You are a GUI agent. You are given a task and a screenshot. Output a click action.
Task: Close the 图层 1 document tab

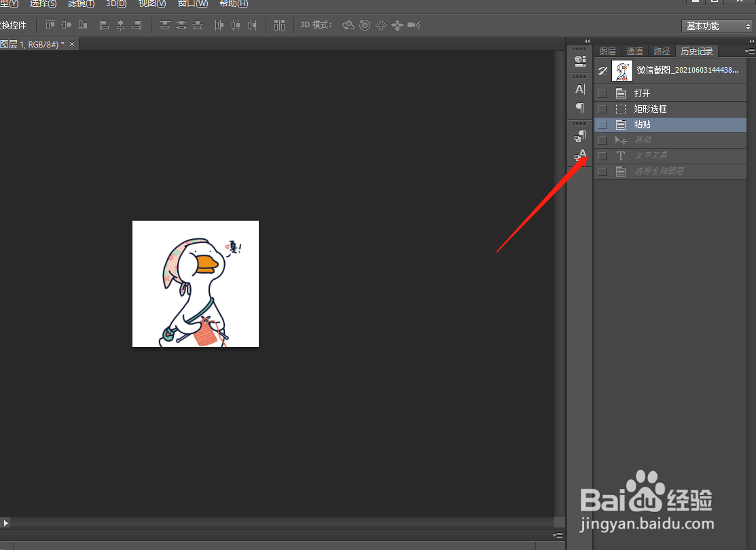pos(72,44)
